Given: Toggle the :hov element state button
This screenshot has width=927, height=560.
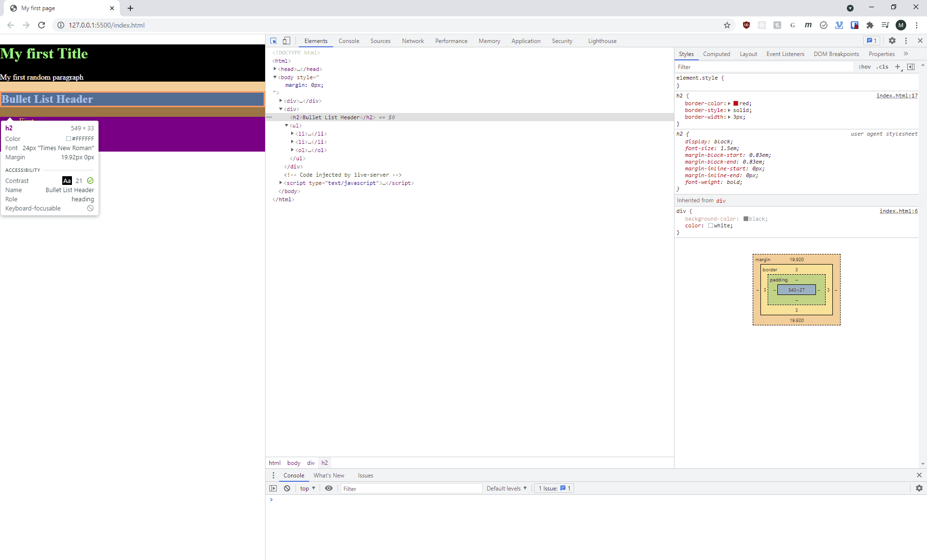Looking at the screenshot, I should (x=864, y=67).
